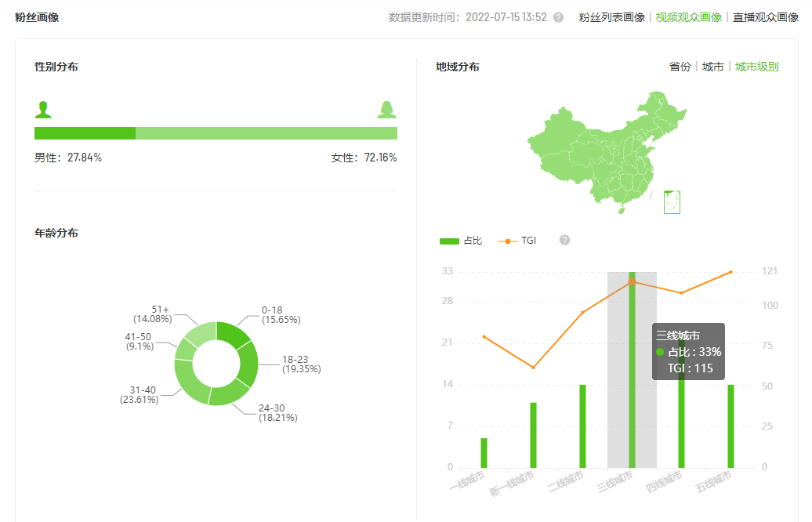This screenshot has height=522, width=812.
Task: Click the 一线城市 bar
Action: coord(484,453)
